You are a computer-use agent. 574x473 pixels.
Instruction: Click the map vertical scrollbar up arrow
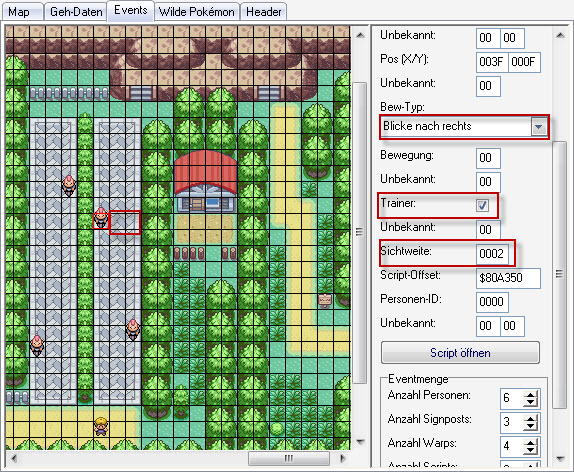click(360, 35)
